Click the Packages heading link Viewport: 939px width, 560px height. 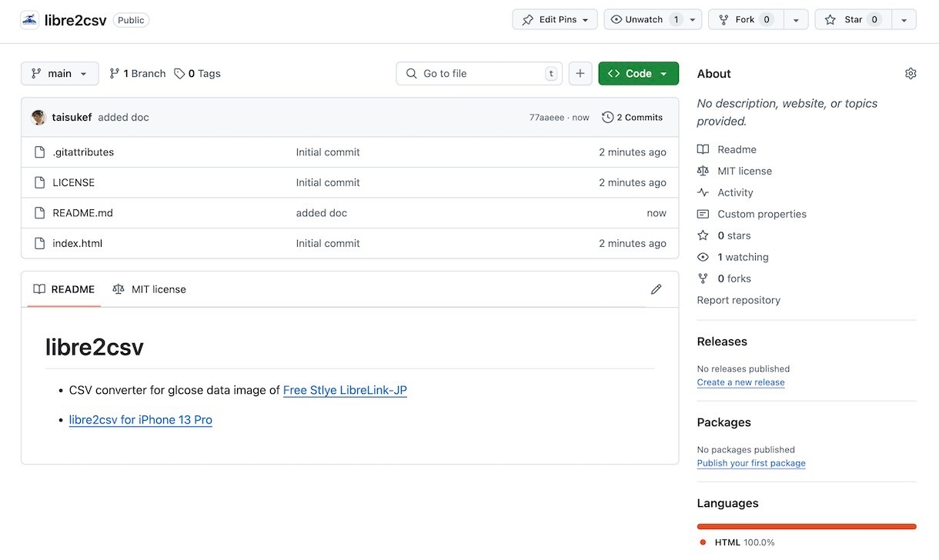[724, 422]
